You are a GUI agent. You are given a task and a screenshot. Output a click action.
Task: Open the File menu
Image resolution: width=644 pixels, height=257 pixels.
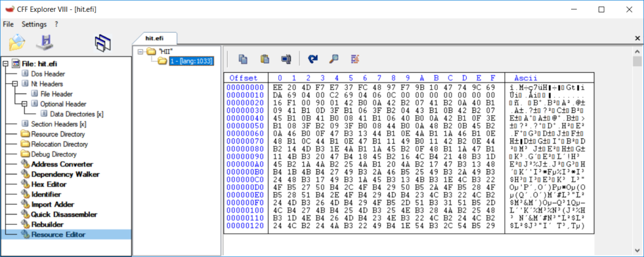(x=8, y=25)
